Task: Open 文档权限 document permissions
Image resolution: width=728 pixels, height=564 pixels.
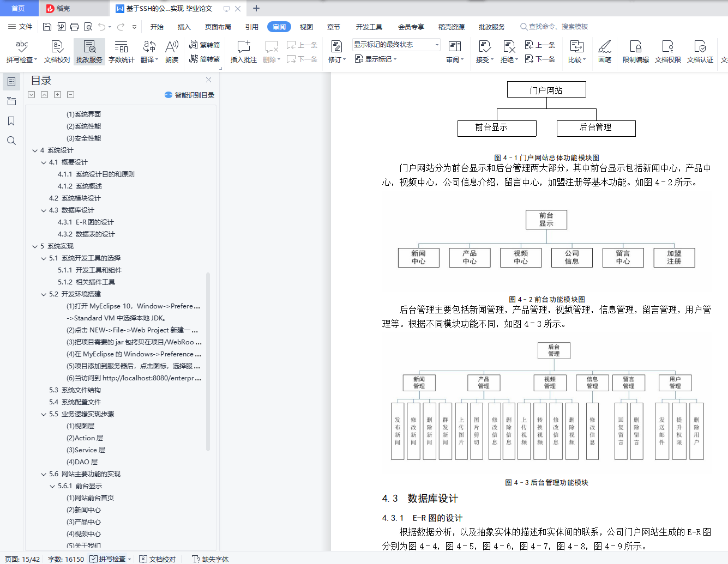Action: point(668,52)
